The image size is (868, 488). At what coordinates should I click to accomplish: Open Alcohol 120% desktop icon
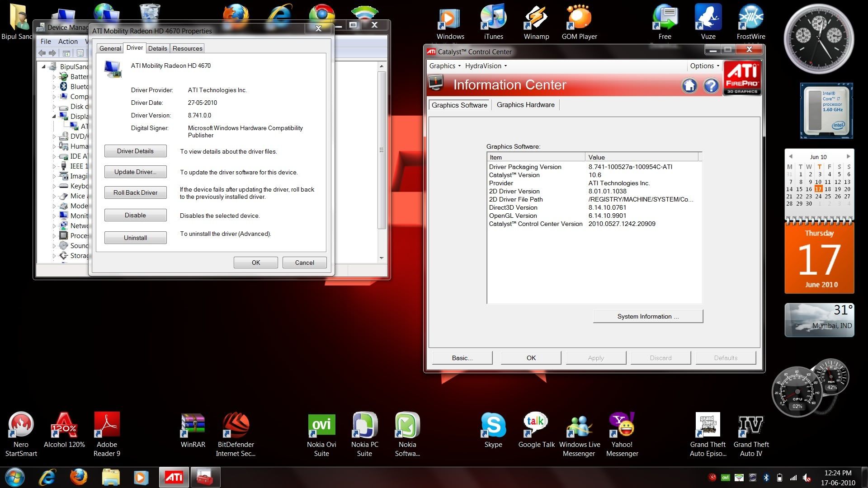[x=64, y=430]
